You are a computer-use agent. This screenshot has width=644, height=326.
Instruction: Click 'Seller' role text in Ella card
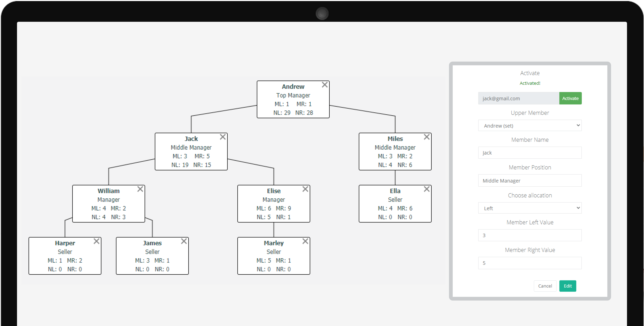[x=395, y=200]
